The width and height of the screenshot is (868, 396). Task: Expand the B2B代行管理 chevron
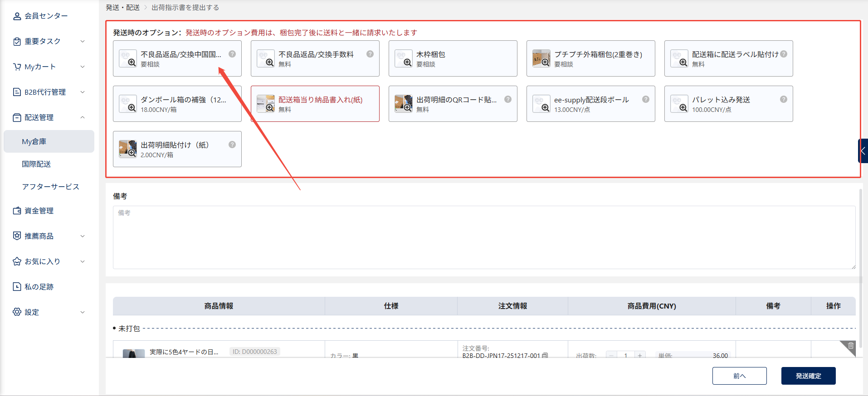pos(83,92)
